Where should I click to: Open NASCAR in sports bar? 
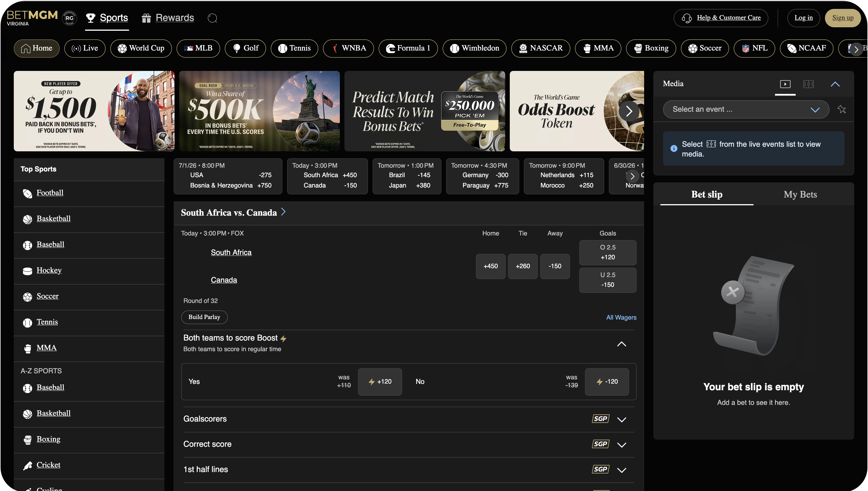pos(540,48)
